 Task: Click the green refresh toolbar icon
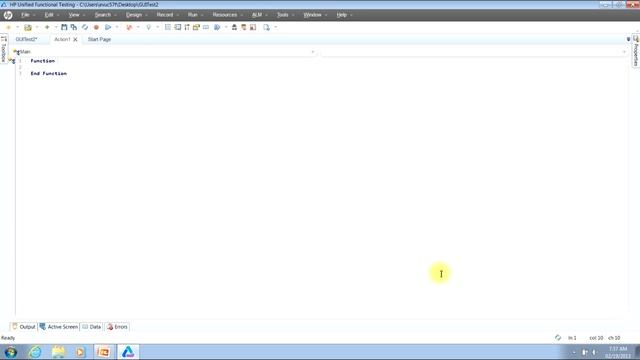(x=85, y=27)
